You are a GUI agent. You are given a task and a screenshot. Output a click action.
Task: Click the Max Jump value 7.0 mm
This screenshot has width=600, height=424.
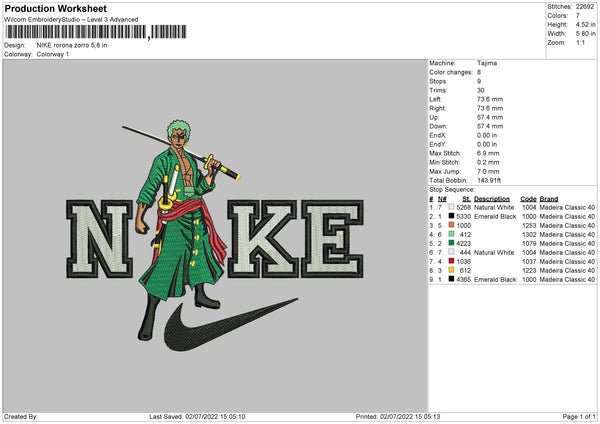click(x=488, y=171)
